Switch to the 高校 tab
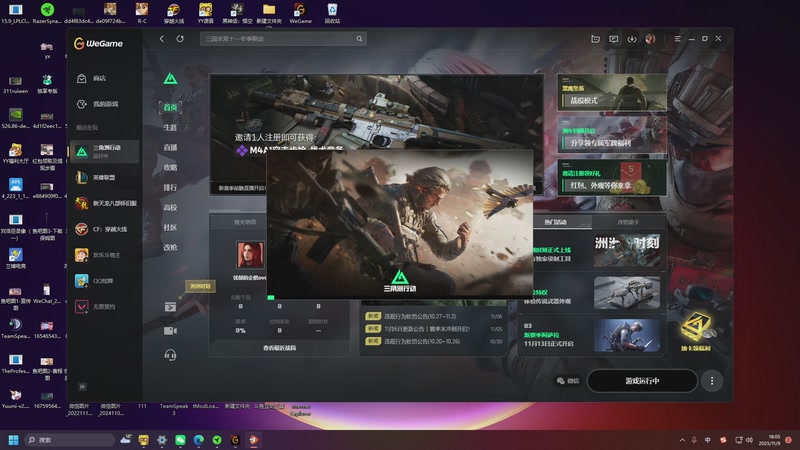 point(170,207)
